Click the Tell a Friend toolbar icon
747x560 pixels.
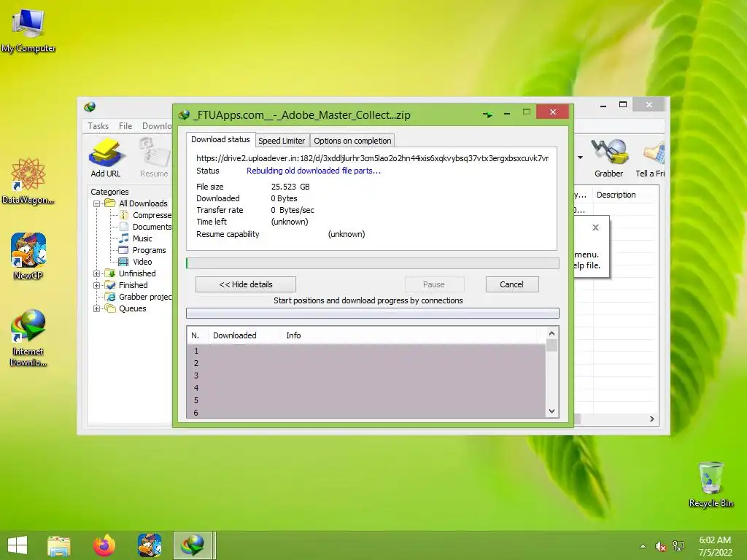pyautogui.click(x=650, y=157)
